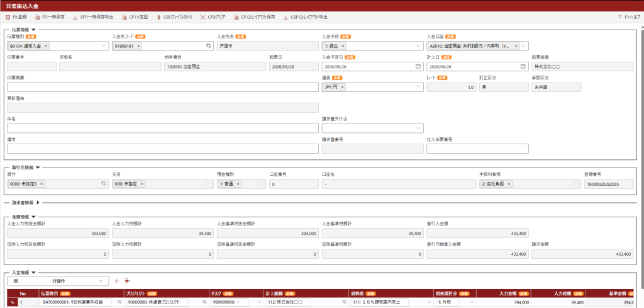Click the 請求金額 value 433,400
This screenshot has width=644, height=308.
pos(582,254)
